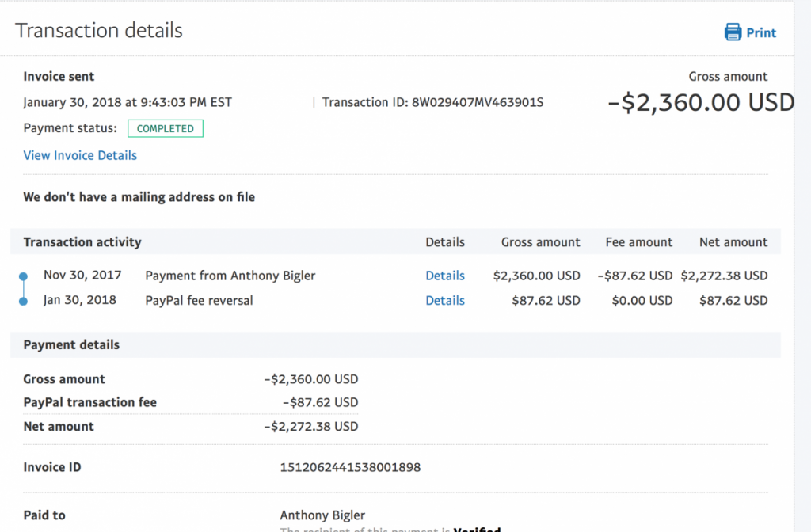Click the Paid to label
Image resolution: width=811 pixels, height=532 pixels.
44,515
